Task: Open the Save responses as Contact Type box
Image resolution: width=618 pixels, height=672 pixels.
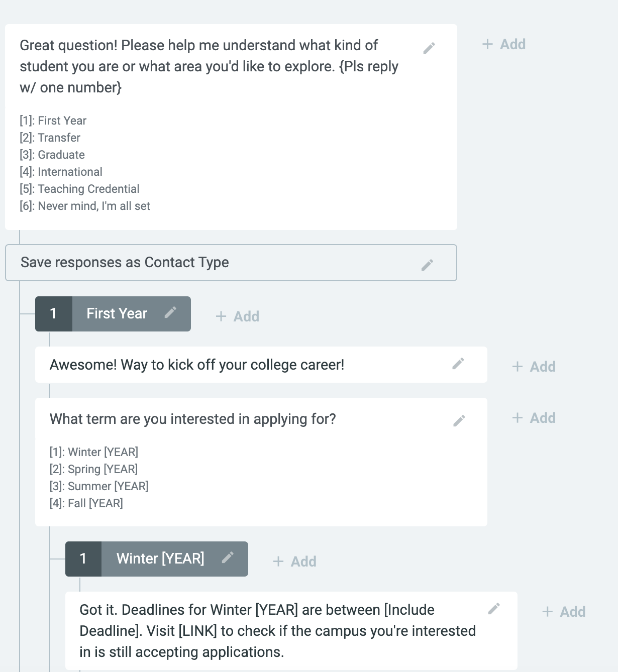Action: click(x=231, y=263)
